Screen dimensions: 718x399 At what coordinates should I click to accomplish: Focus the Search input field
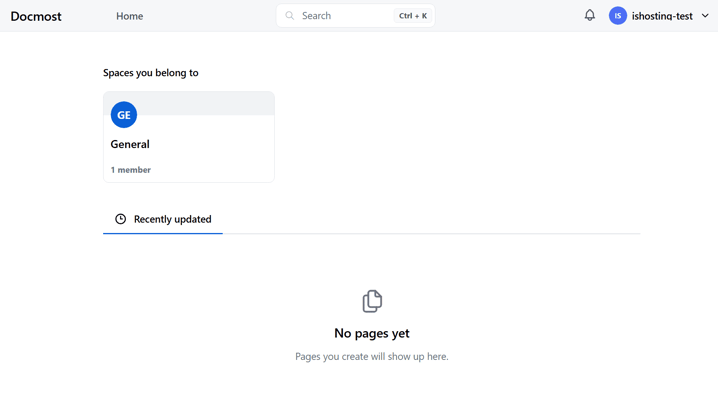[x=355, y=16]
